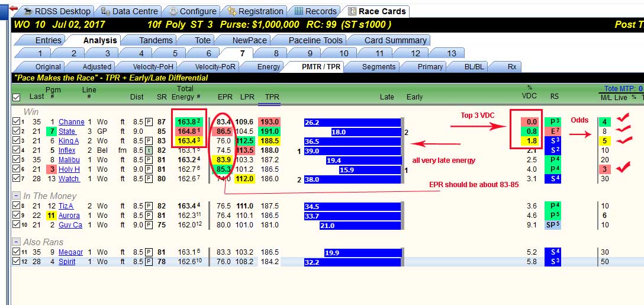
Task: Click the program number 11 for Aurora
Action: 51,216
